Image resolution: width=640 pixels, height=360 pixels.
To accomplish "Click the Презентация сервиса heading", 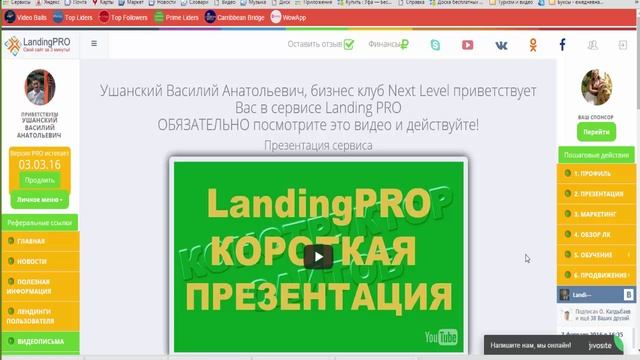I will coord(318,145).
